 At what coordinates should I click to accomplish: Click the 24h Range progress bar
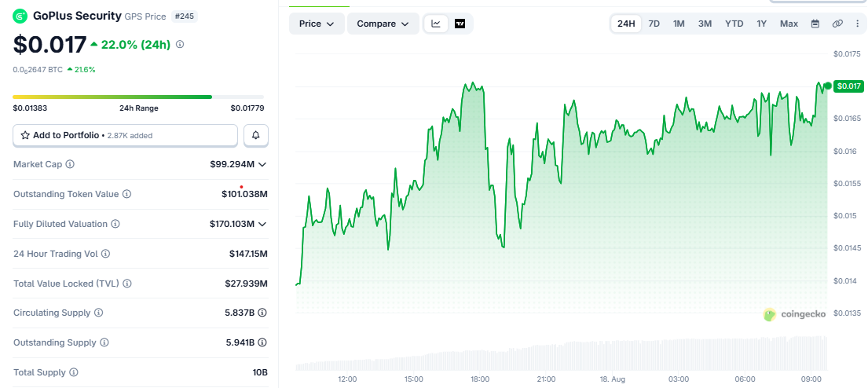(138, 97)
